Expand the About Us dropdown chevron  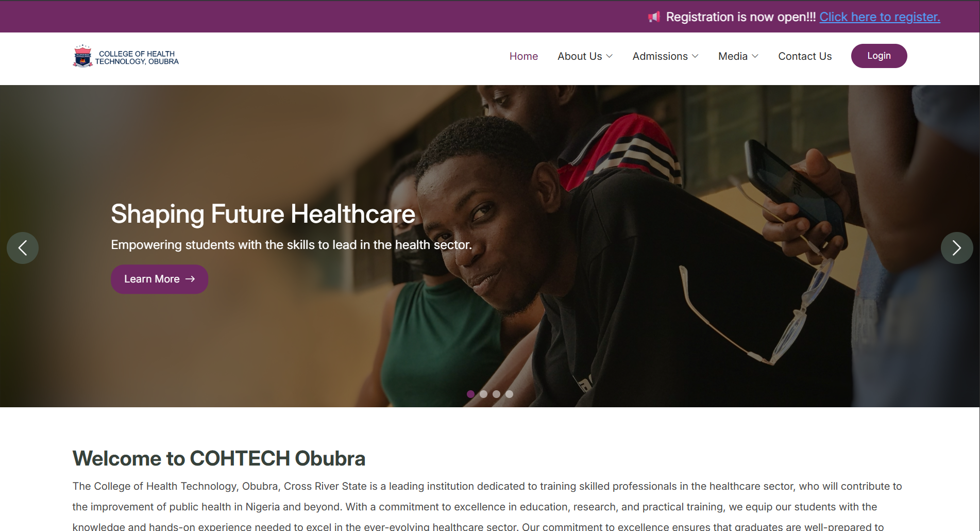coord(610,56)
